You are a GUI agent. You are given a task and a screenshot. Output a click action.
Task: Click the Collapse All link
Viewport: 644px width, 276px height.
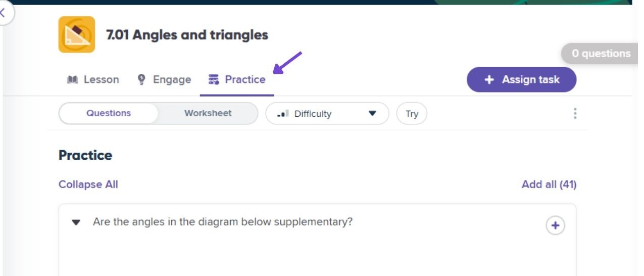pos(88,185)
